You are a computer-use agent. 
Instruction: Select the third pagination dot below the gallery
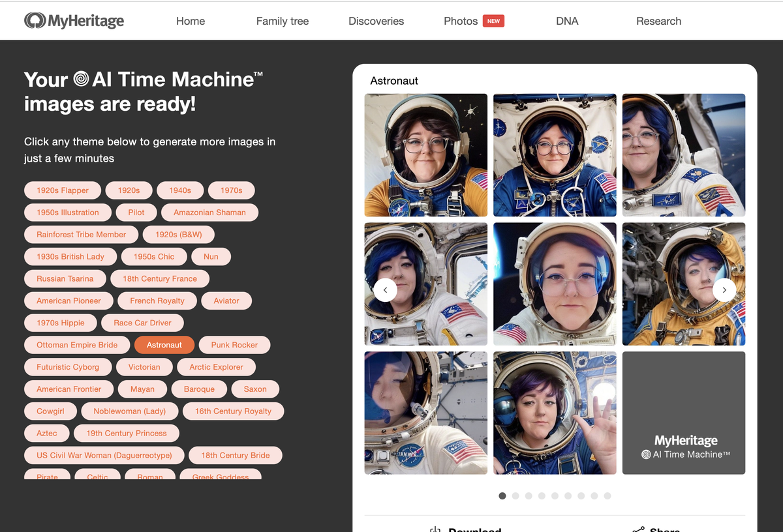point(529,495)
